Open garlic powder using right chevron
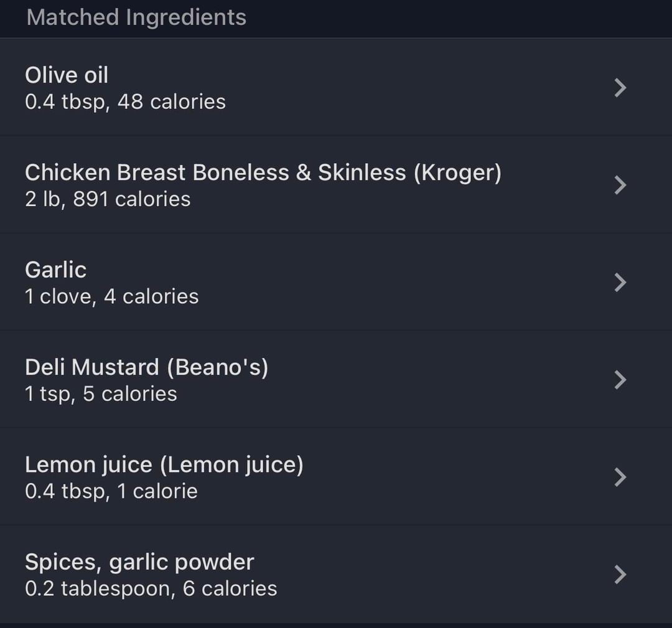672x628 pixels. coord(620,574)
